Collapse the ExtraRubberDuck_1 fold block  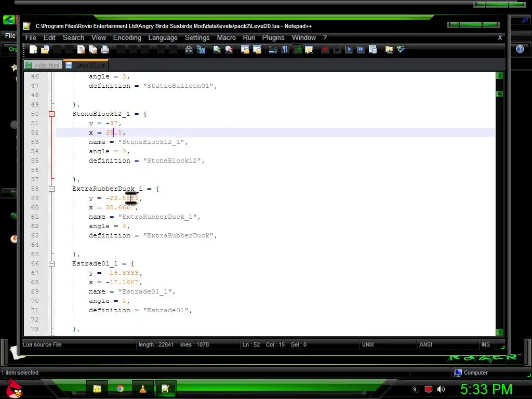coord(51,189)
